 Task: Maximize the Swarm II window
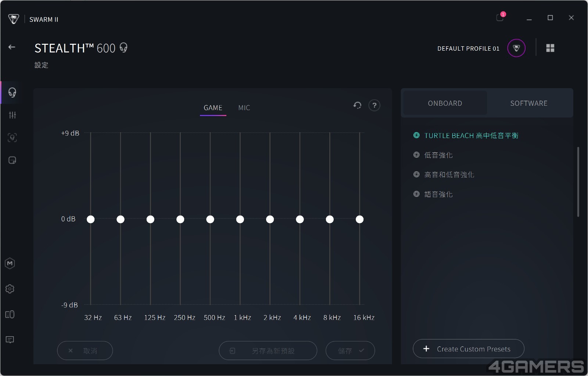(x=550, y=18)
